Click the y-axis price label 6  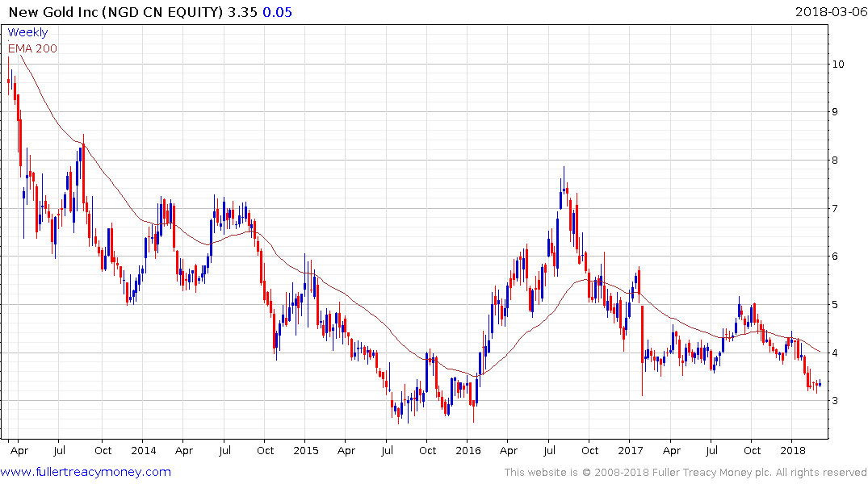coord(835,256)
